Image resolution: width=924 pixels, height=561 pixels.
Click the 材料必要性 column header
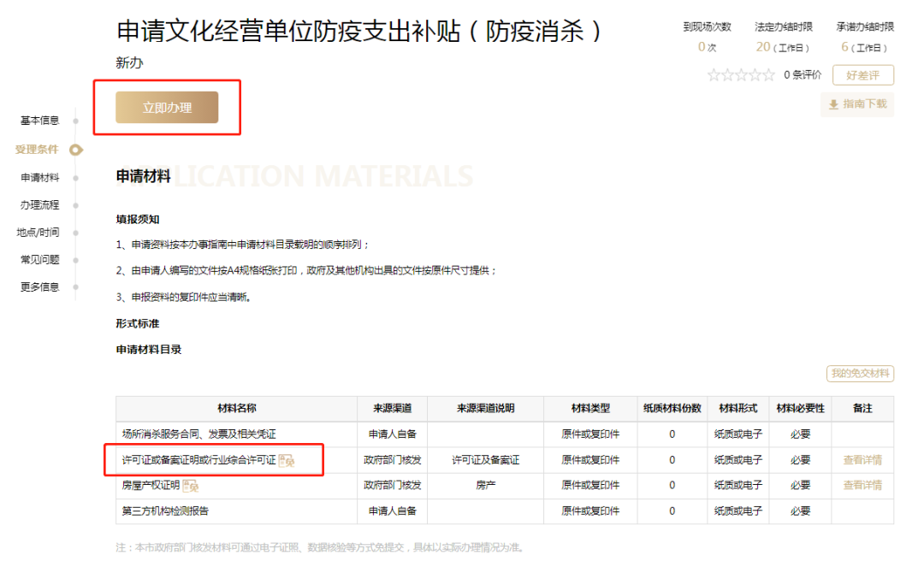tap(800, 409)
